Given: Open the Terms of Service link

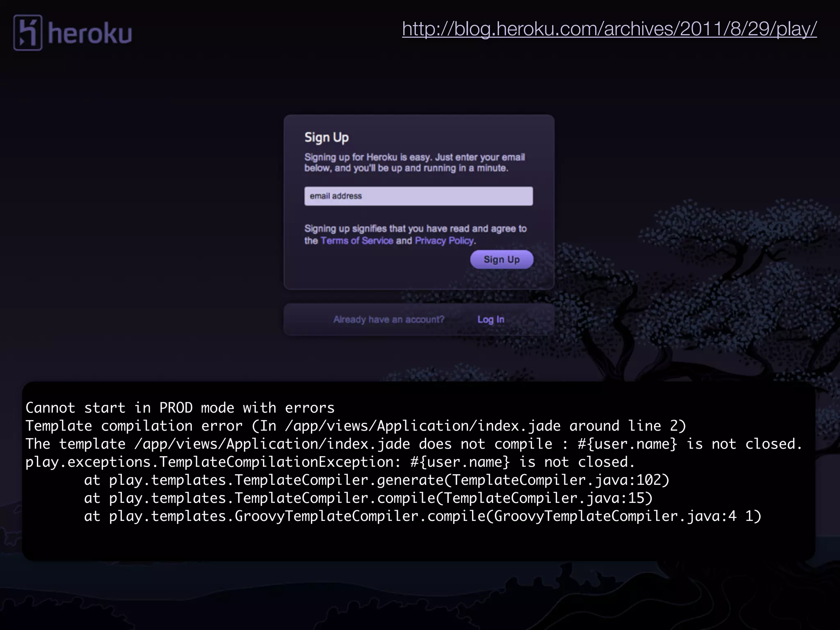Looking at the screenshot, I should pos(357,241).
